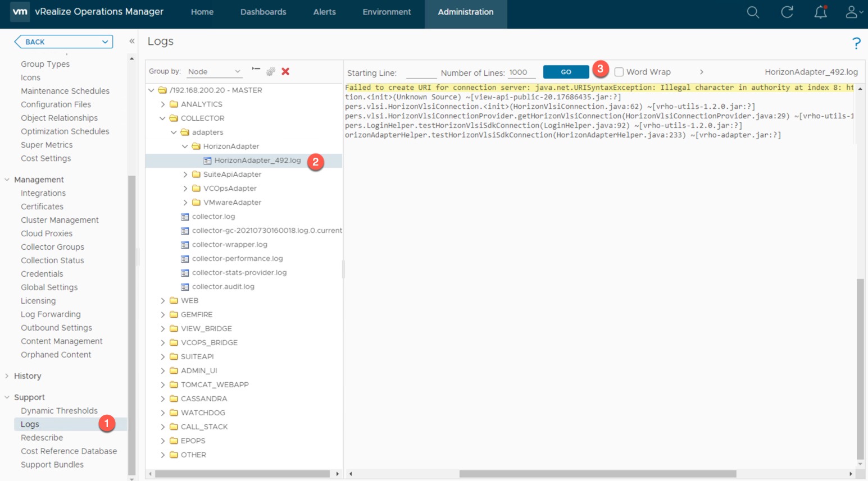Open Global Settings in sidebar
Screen dimensions: 868x481
click(49, 287)
